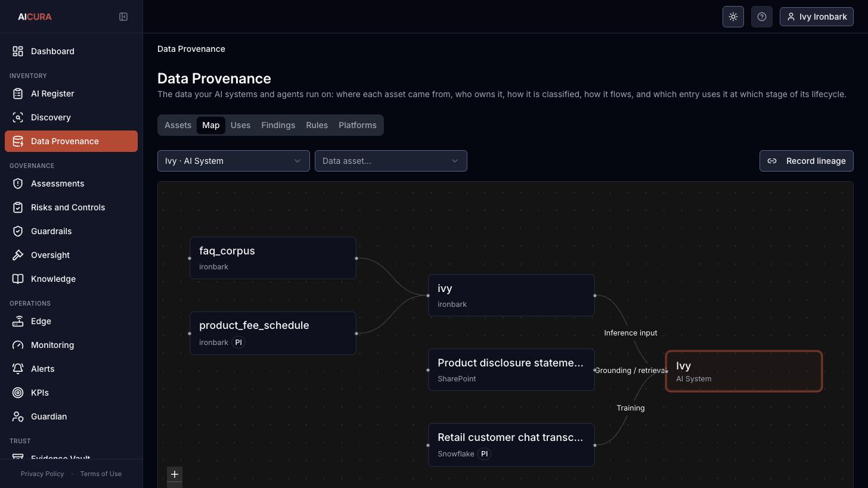
Task: Click the Training edge label
Action: point(631,408)
